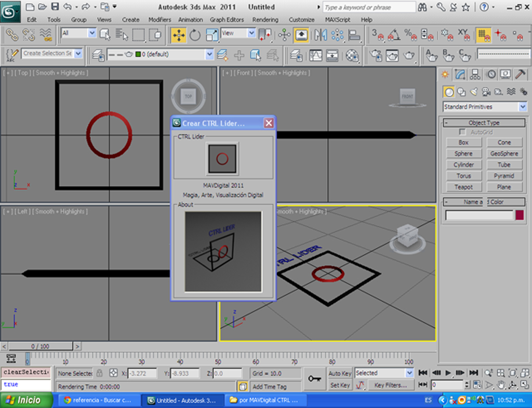The image size is (532, 408).
Task: Open the Quick Access toolbar dropdown arrow
Action: 115,6
